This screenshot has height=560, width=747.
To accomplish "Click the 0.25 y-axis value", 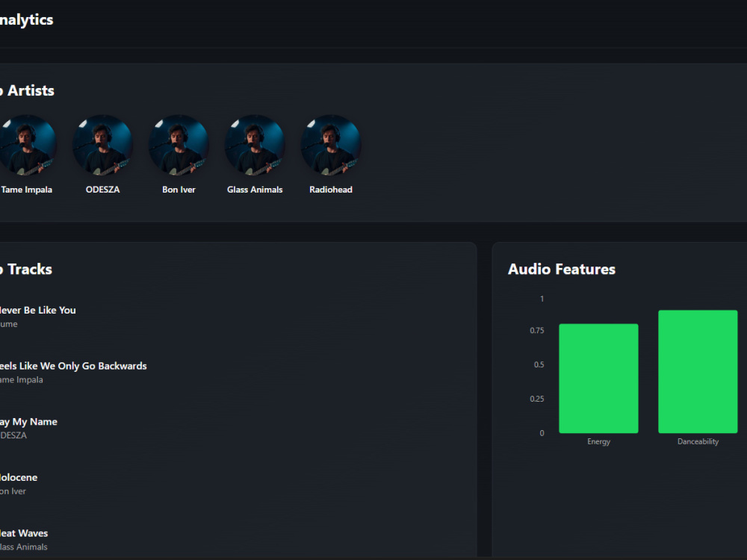I will coord(537,399).
